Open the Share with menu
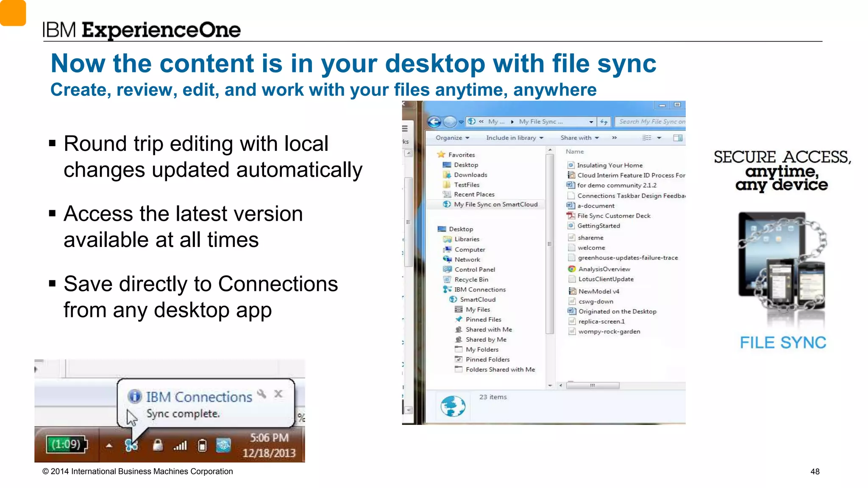This screenshot has width=868, height=488. tap(579, 138)
